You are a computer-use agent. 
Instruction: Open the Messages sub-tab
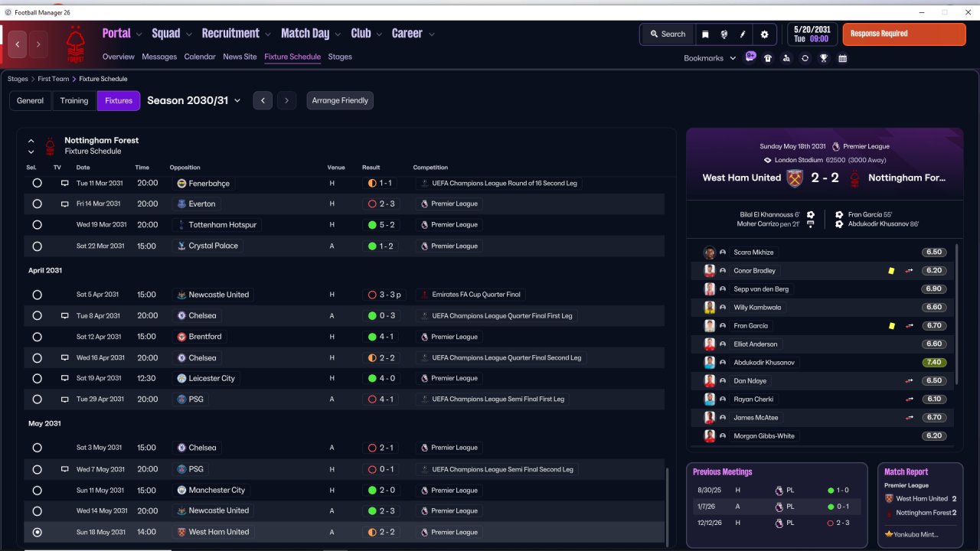[x=159, y=57]
